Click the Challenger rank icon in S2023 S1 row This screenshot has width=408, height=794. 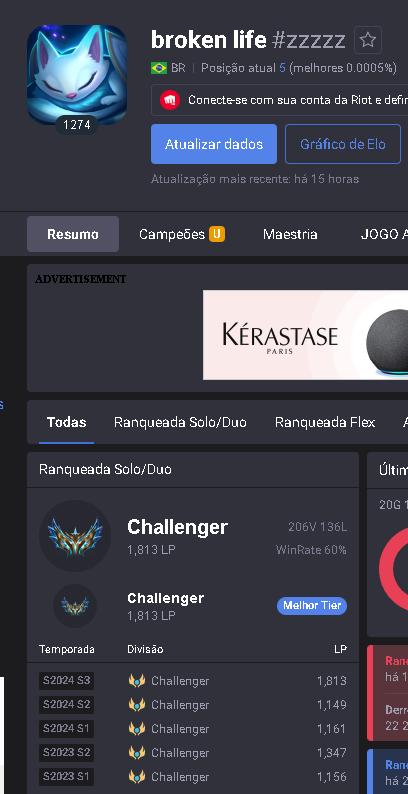pyautogui.click(x=137, y=777)
